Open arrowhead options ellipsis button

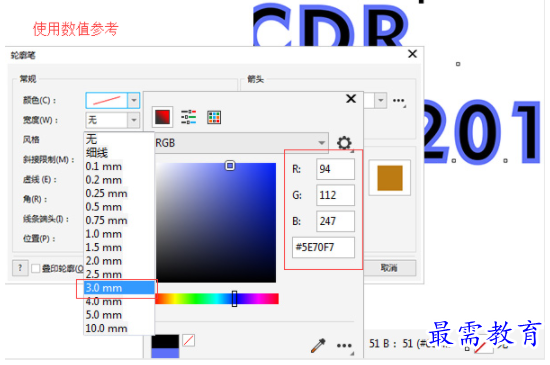pyautogui.click(x=399, y=101)
